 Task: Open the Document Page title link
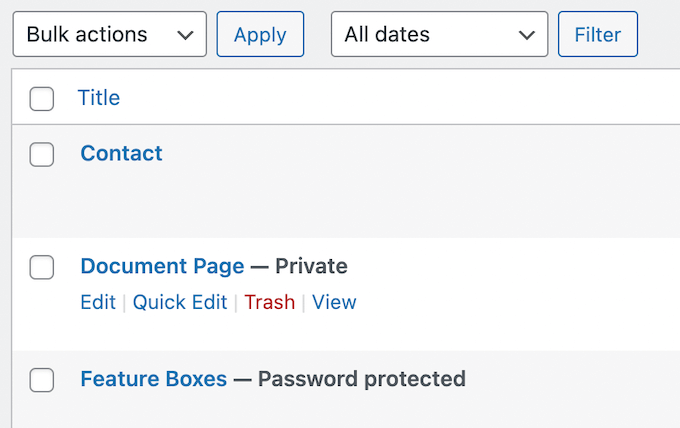point(162,266)
